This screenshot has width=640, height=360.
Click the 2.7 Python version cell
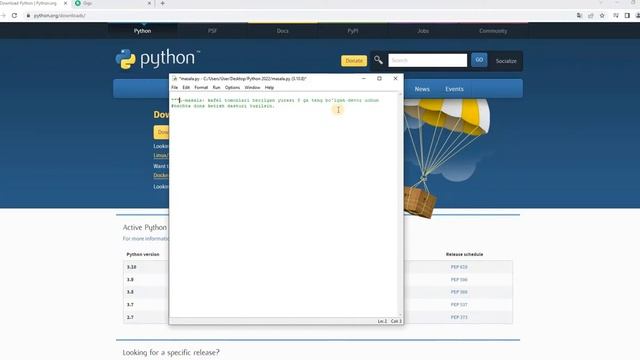130,317
